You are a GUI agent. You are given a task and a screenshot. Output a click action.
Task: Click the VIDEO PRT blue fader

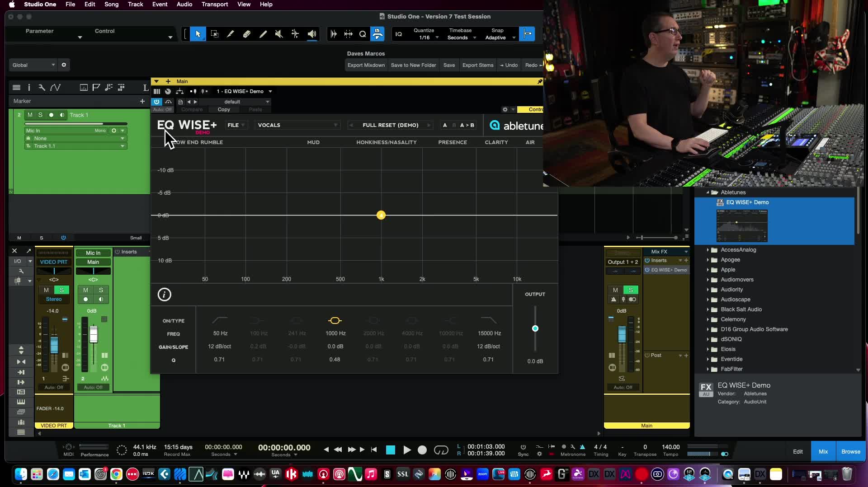click(x=54, y=346)
